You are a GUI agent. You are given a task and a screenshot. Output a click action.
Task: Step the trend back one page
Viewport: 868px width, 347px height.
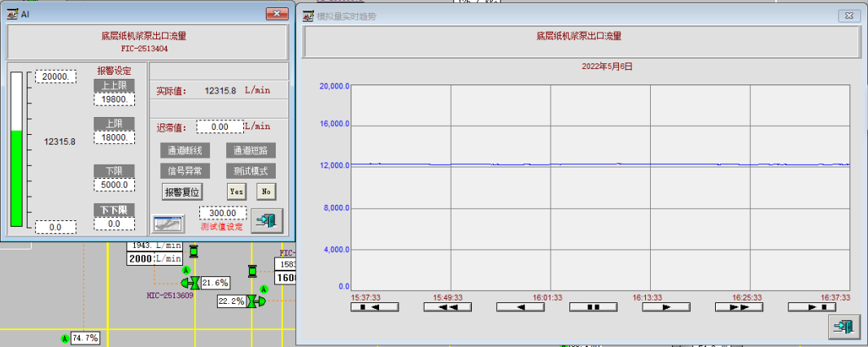pos(521,307)
